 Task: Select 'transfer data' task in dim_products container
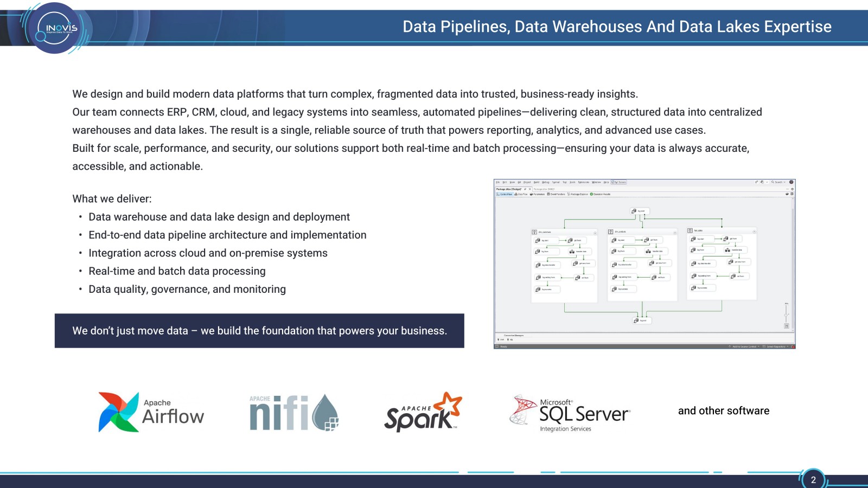tap(656, 251)
